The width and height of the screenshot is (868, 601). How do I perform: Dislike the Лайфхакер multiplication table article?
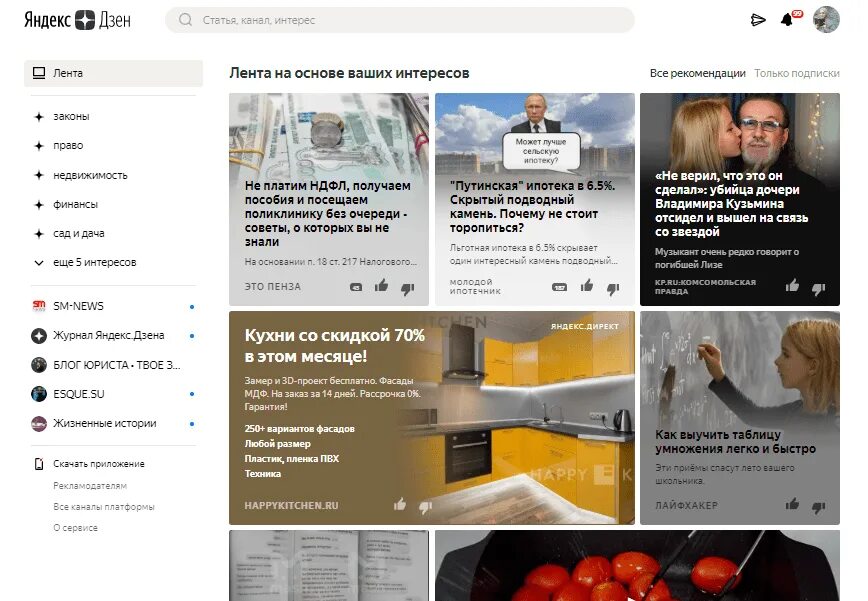pyautogui.click(x=818, y=506)
